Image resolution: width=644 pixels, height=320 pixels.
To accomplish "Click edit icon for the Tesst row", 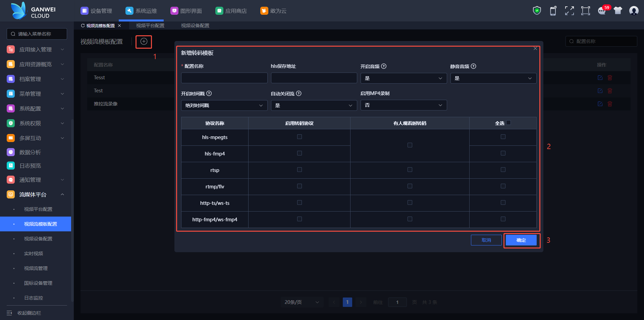I will click(x=600, y=78).
